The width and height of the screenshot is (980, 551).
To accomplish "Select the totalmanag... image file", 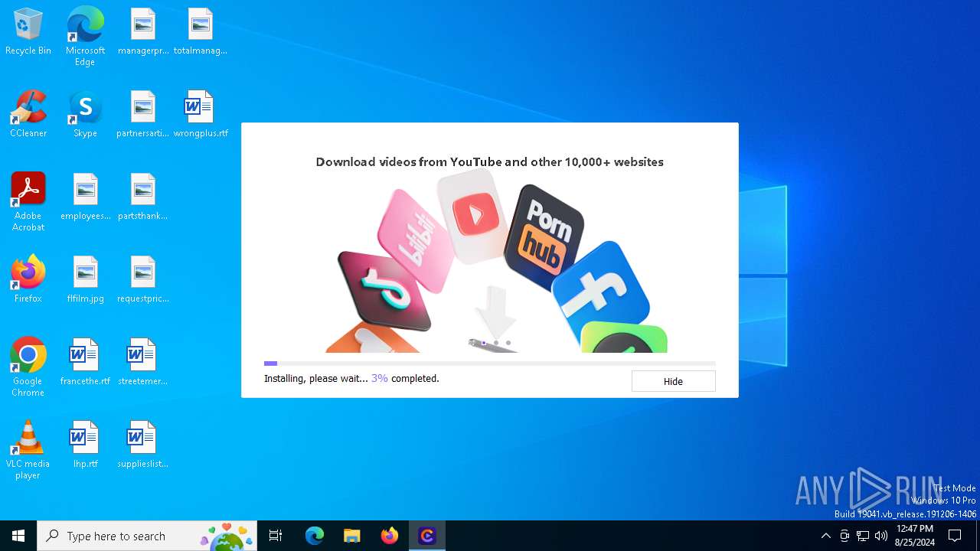I will click(x=200, y=32).
